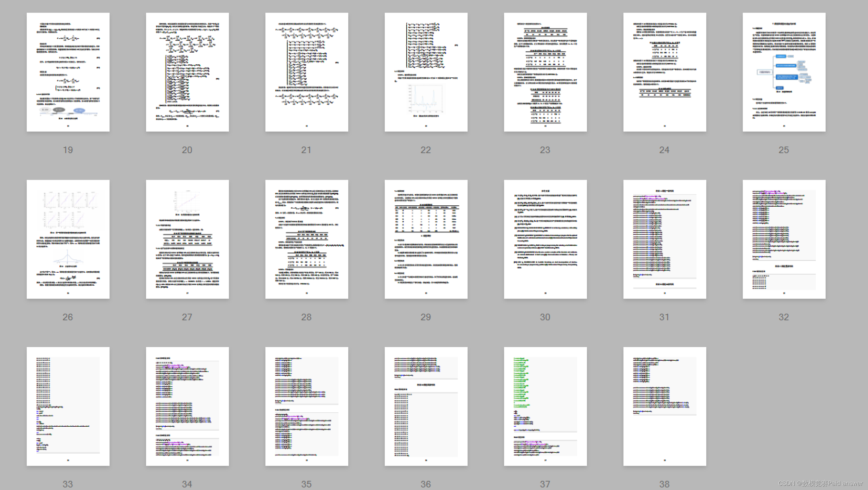Select page 23 thumbnail with tables
The height and width of the screenshot is (490, 868).
point(545,72)
